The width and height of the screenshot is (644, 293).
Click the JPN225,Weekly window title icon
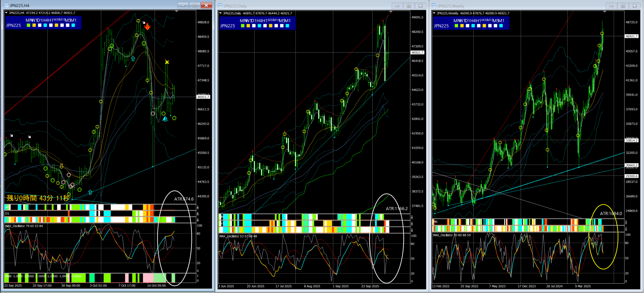point(434,6)
